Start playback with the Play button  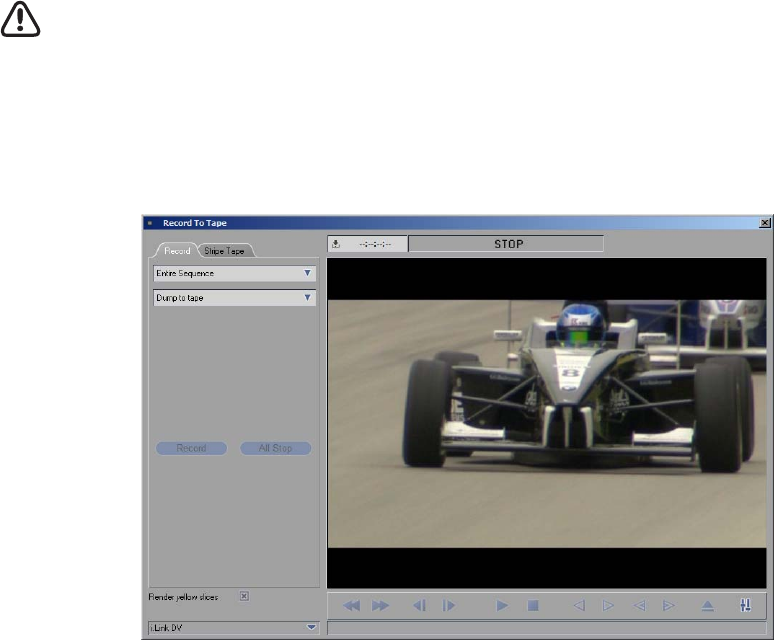pos(502,605)
